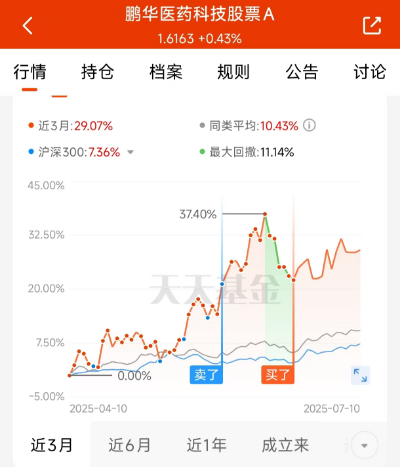
Task: Expand the chart to fullscreen
Action: coord(360,375)
